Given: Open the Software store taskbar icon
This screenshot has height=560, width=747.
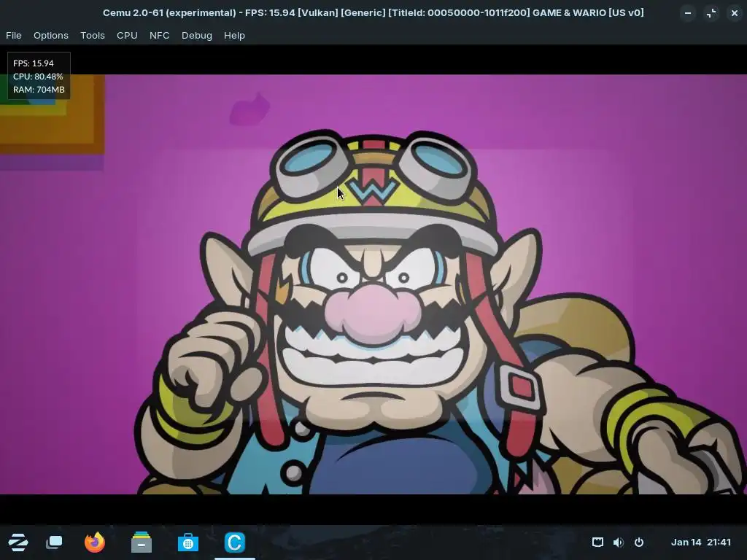Looking at the screenshot, I should point(188,542).
